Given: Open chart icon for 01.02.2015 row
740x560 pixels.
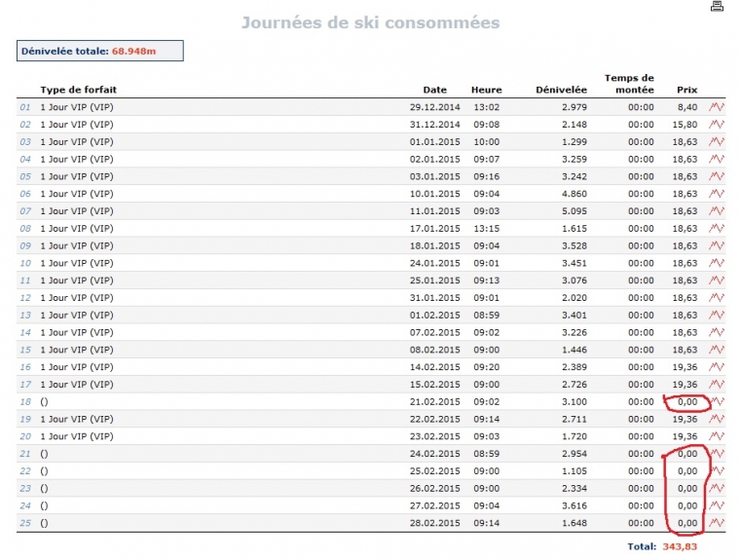Looking at the screenshot, I should click(717, 315).
